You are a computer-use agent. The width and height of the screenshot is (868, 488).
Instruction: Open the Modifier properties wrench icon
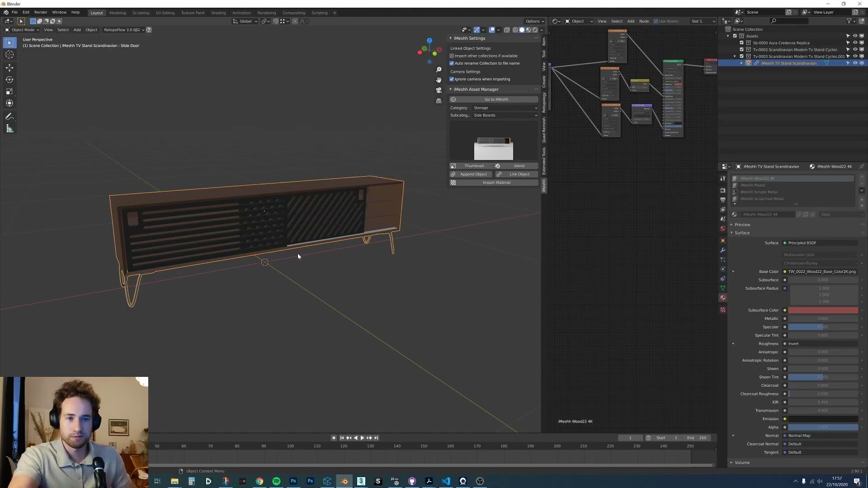click(x=723, y=250)
